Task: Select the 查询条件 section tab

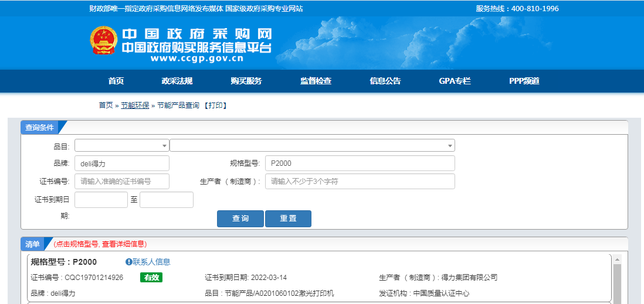Action: coord(39,128)
